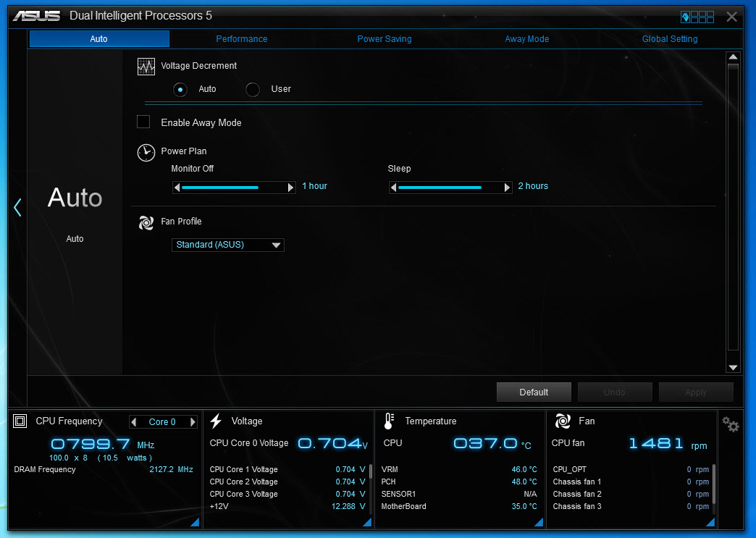Image resolution: width=756 pixels, height=538 pixels.
Task: Adjust the Sleep slider bar
Action: point(450,188)
